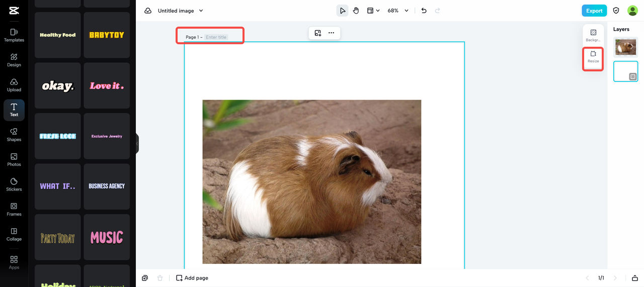Click the delete page trash icon
Screen dimensions: 644x287
160,278
